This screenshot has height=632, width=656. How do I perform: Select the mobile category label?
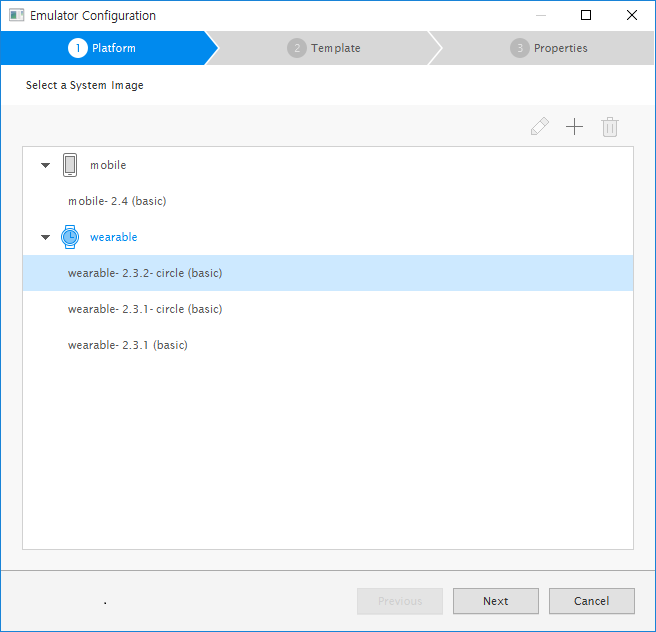pos(108,165)
